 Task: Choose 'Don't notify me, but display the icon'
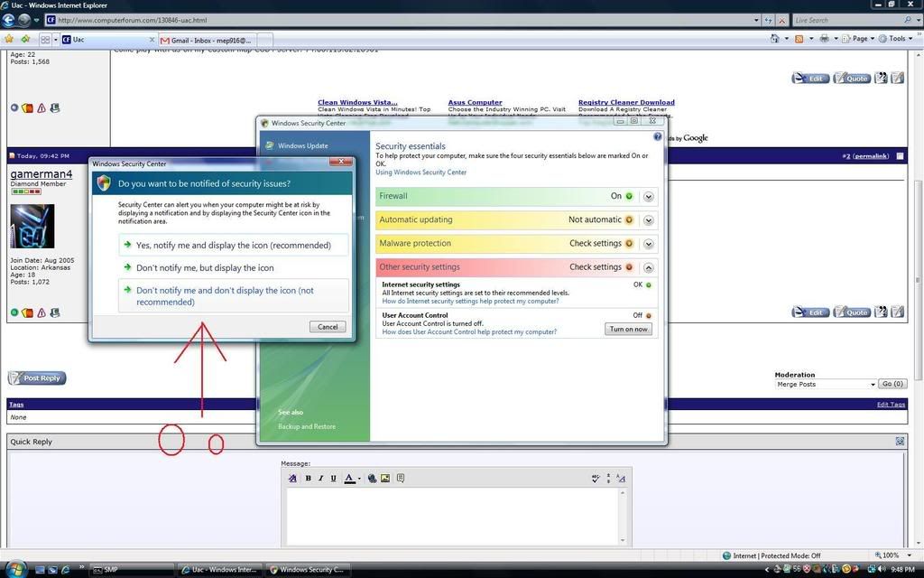(x=204, y=268)
